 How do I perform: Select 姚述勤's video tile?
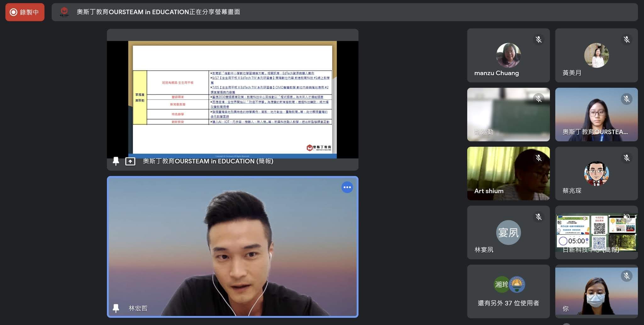[x=508, y=114]
